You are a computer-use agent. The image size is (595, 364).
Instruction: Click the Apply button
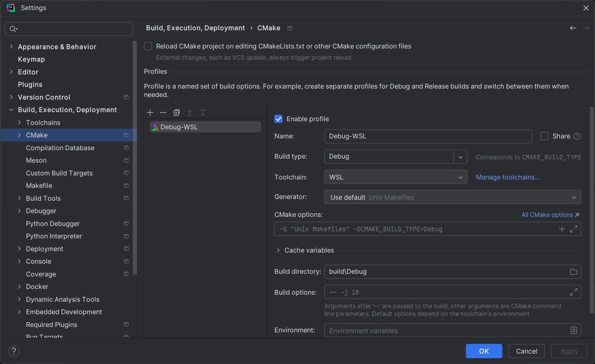(569, 351)
